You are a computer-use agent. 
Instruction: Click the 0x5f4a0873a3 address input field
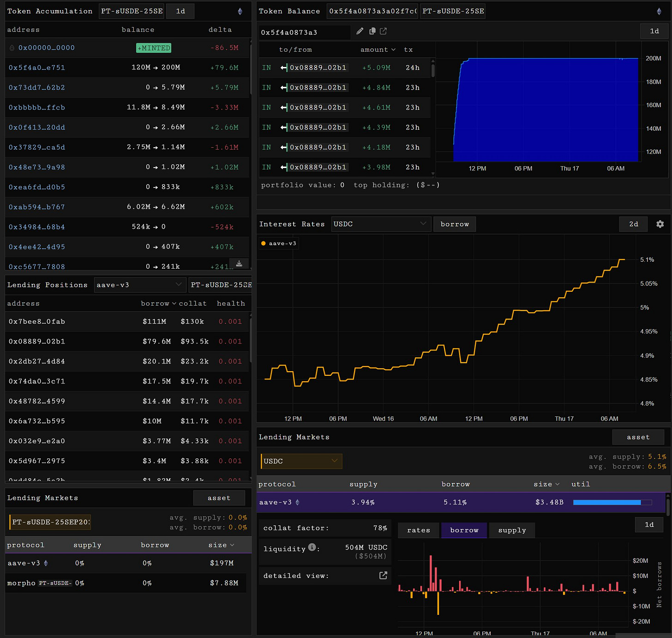point(305,32)
